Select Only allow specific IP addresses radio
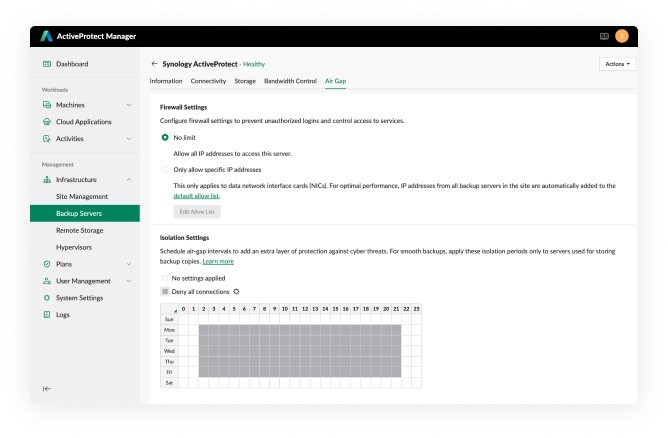The width and height of the screenshot is (668, 438). coord(165,170)
